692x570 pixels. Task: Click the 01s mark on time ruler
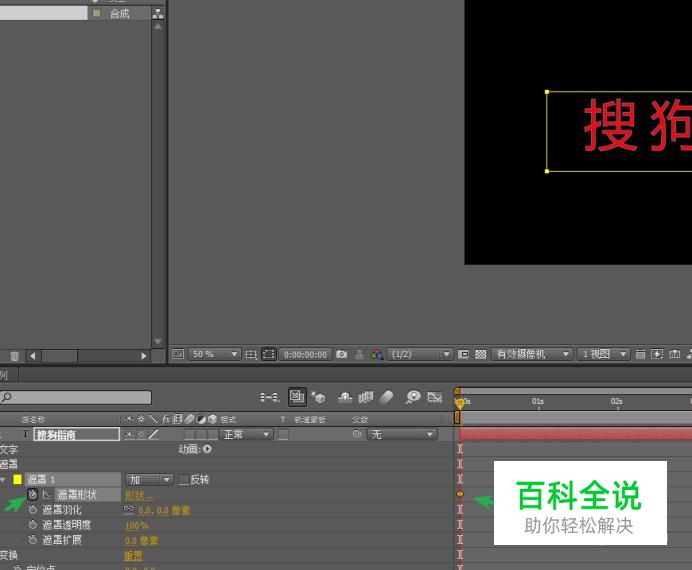pyautogui.click(x=538, y=401)
